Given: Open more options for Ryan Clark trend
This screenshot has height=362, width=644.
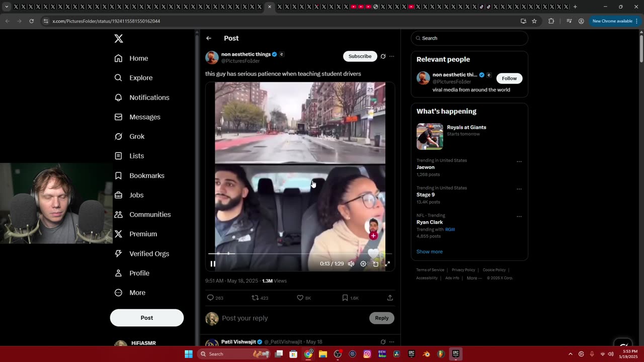Looking at the screenshot, I should (x=519, y=217).
